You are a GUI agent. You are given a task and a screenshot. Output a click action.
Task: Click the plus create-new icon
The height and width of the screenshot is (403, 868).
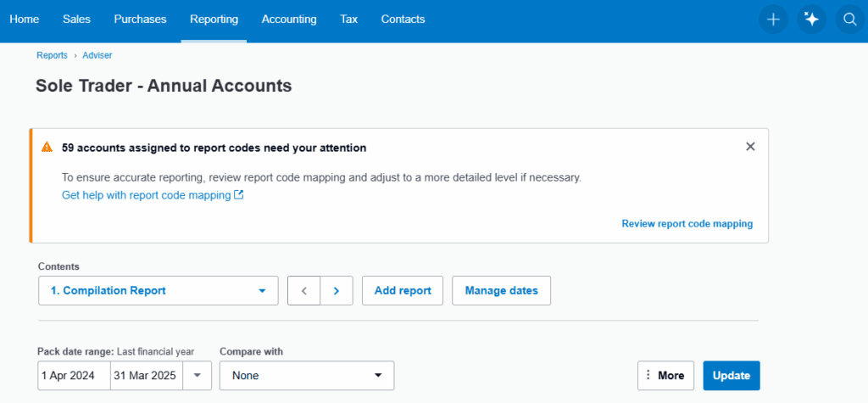[772, 20]
